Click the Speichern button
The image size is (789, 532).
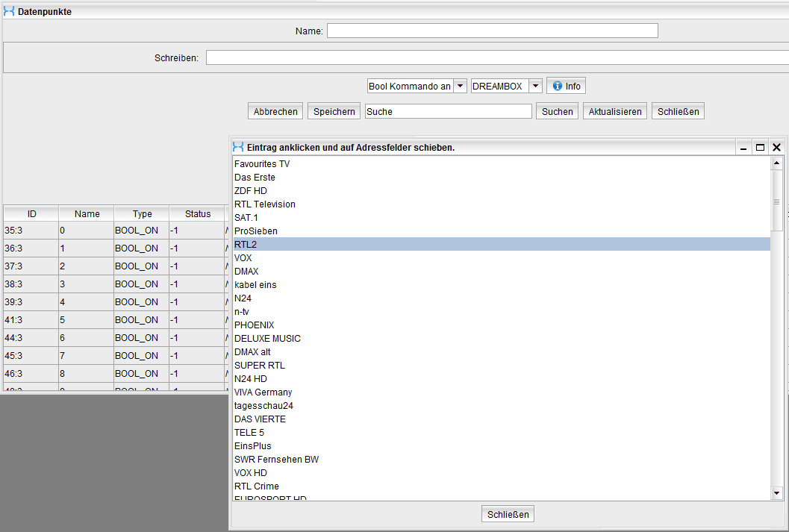point(334,111)
